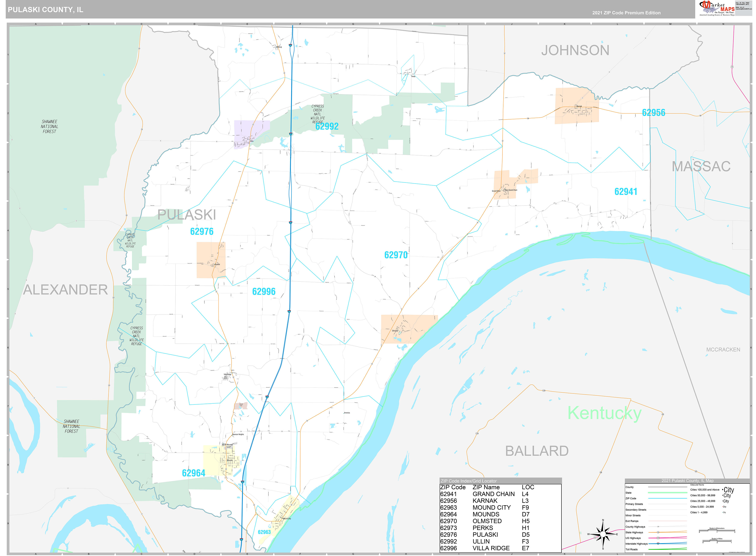Image resolution: width=756 pixels, height=556 pixels.
Task: Click ZIP label 62963 on the map
Action: point(264,532)
